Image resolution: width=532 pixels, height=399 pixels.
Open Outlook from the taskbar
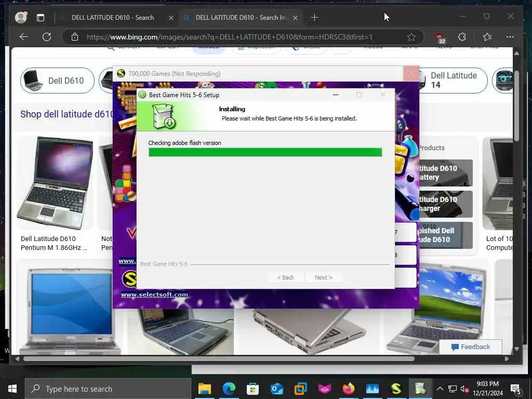(276, 389)
